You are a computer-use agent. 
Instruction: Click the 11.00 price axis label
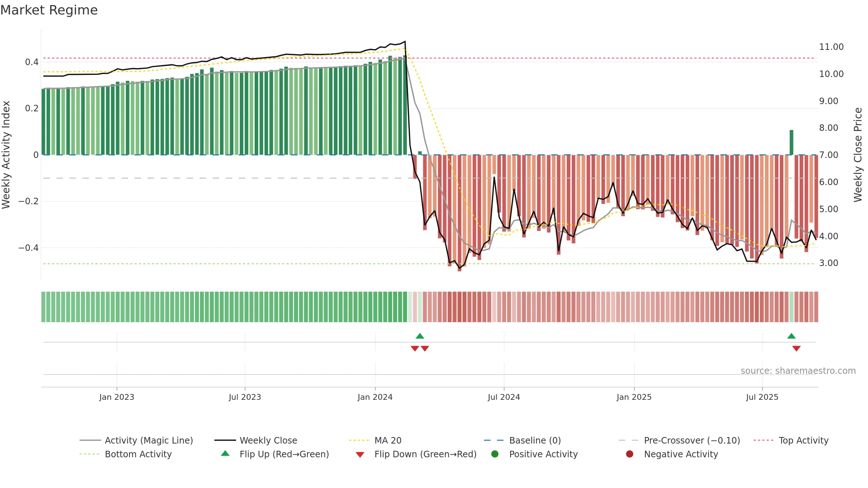click(831, 47)
